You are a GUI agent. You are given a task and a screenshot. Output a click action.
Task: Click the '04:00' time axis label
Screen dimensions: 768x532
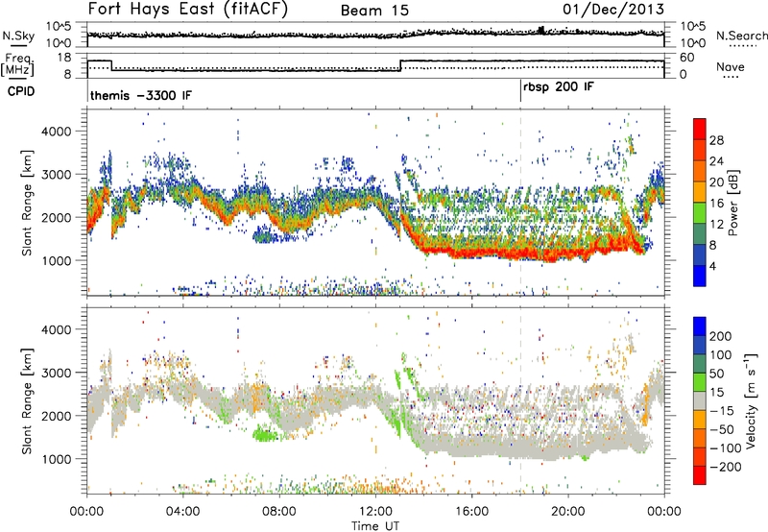pyautogui.click(x=182, y=512)
